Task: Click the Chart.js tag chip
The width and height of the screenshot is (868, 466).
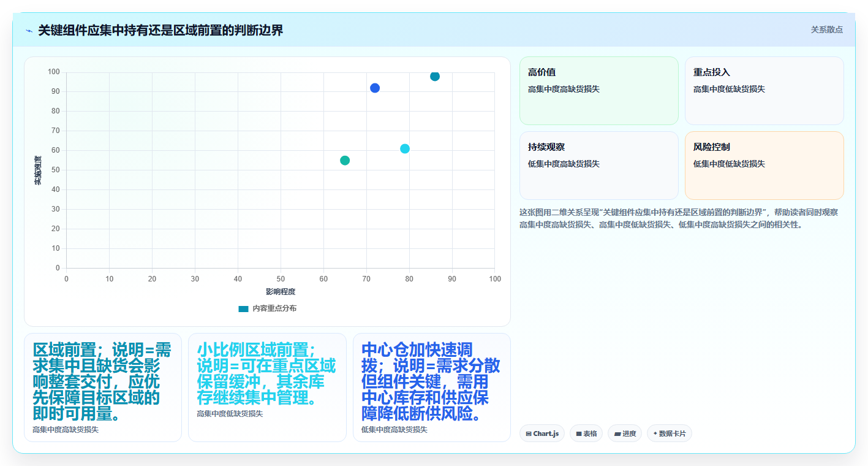Action: [x=542, y=434]
